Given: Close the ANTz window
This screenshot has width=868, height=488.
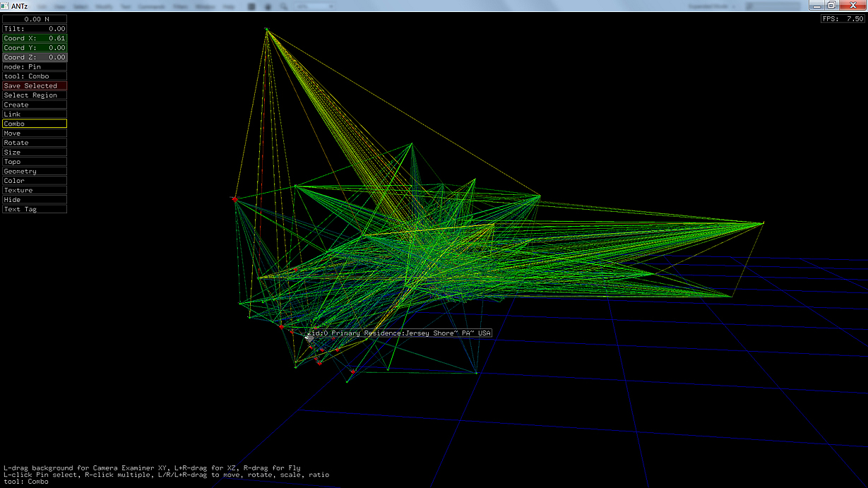Looking at the screenshot, I should [852, 6].
